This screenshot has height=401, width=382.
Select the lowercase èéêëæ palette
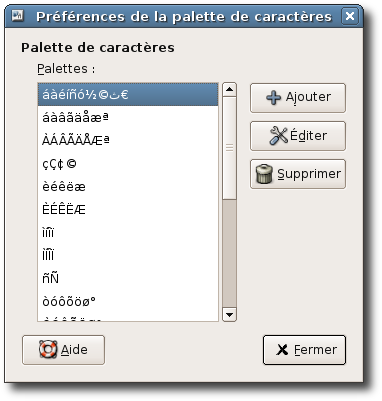128,187
